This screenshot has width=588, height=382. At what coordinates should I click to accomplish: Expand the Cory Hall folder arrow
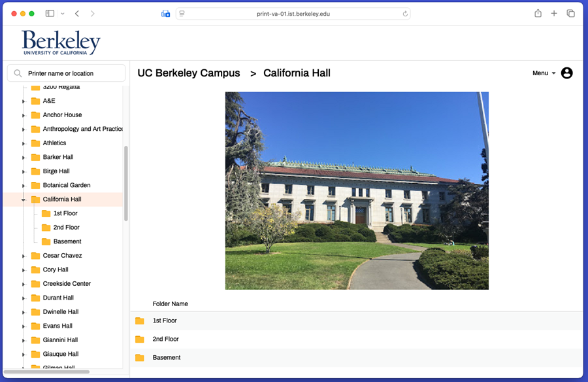tap(23, 270)
